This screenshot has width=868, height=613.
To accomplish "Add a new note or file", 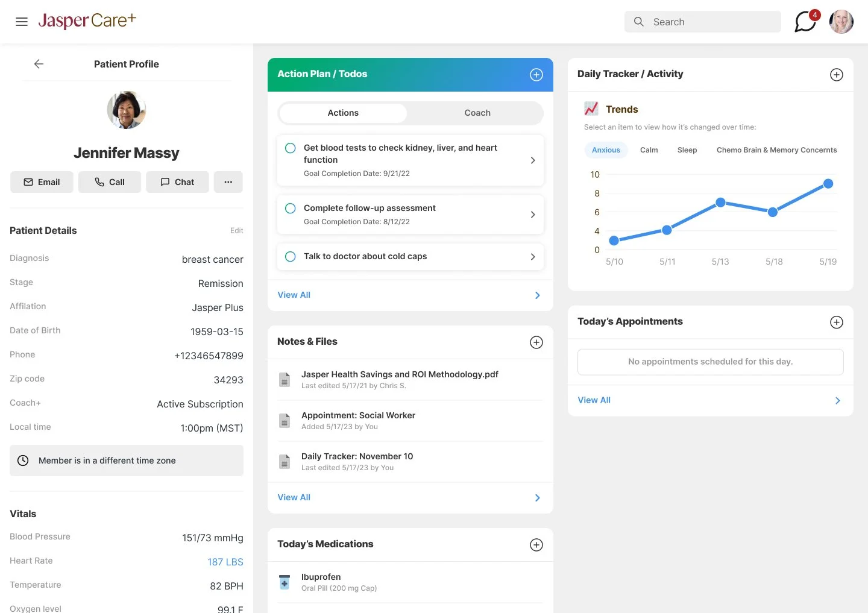I will click(x=536, y=342).
